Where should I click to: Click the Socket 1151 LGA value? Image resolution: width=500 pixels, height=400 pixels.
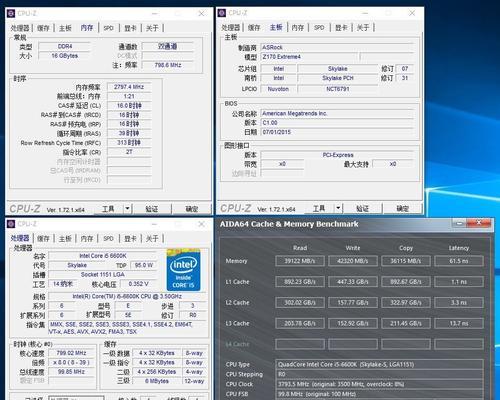click(x=103, y=275)
